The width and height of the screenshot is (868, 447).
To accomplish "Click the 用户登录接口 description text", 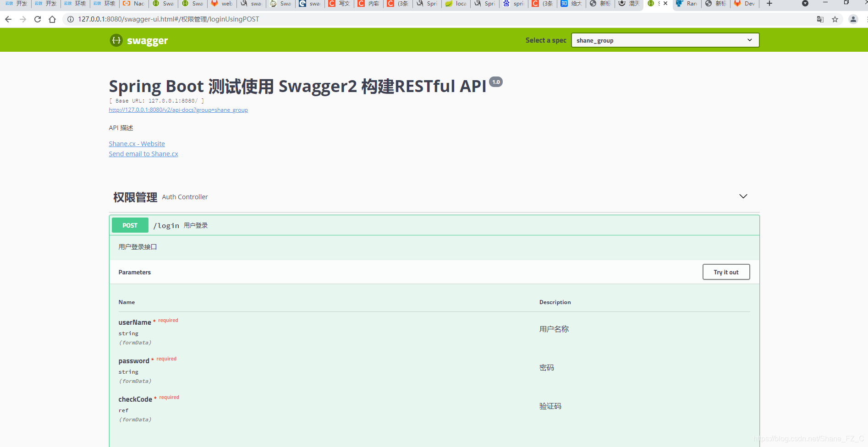I will pyautogui.click(x=137, y=247).
